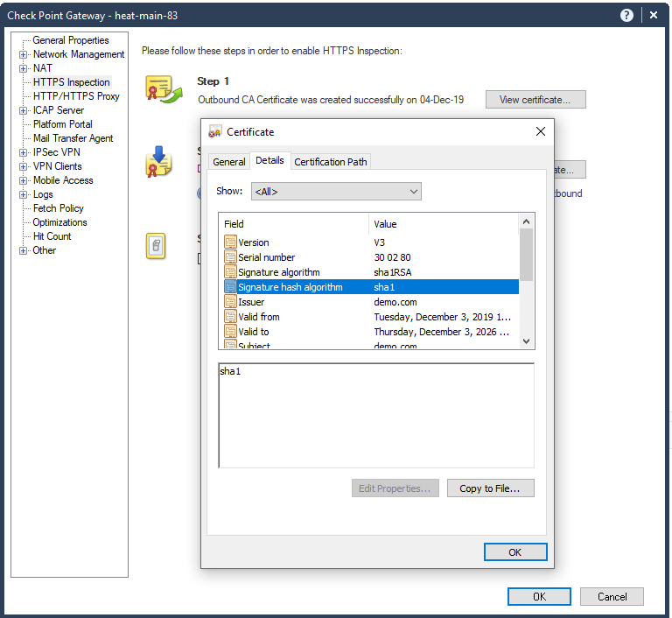Click the Step 1 certificate icon
Image resolution: width=672 pixels, height=618 pixels.
tap(164, 89)
